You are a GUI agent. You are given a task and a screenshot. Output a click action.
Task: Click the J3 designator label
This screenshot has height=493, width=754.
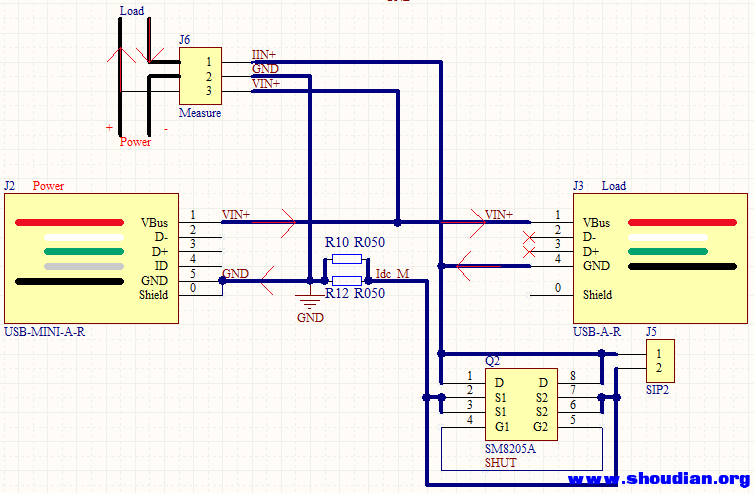click(x=578, y=186)
